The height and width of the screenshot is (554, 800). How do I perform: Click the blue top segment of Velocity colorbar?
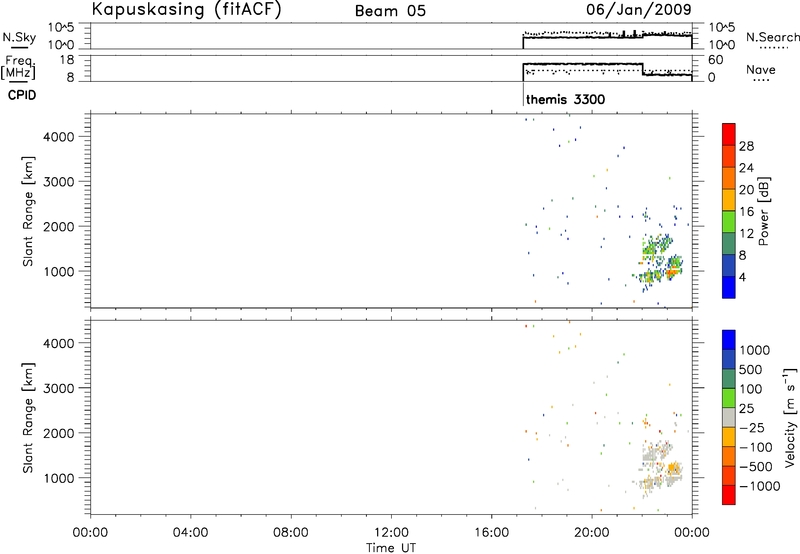point(729,340)
